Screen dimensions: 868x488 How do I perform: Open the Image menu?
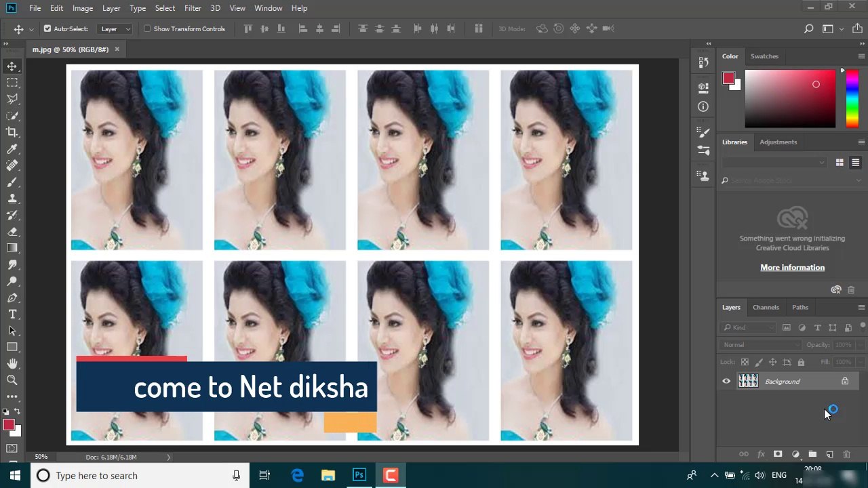(x=83, y=8)
